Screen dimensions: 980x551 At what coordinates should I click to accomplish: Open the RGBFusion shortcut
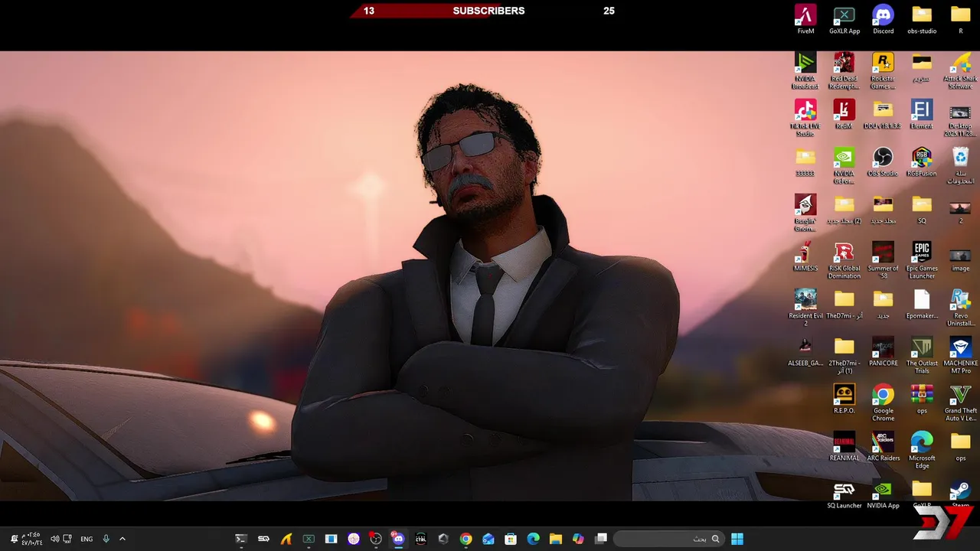(922, 161)
